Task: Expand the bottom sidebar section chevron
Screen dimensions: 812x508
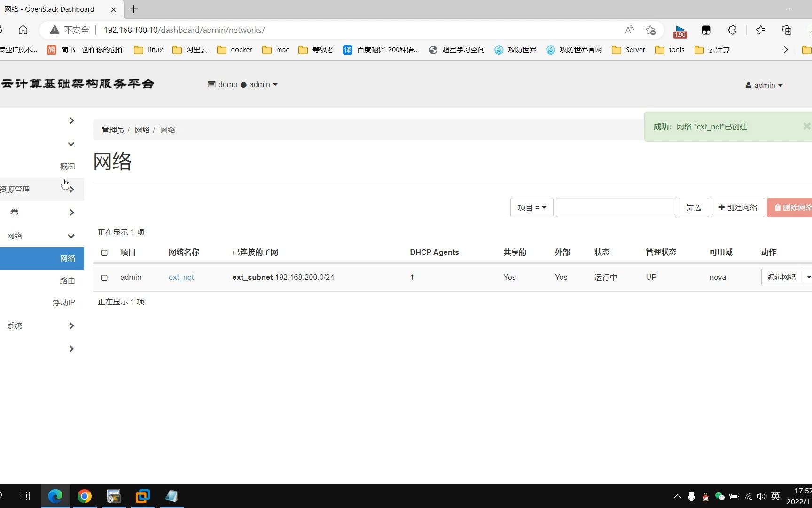Action: click(x=71, y=349)
